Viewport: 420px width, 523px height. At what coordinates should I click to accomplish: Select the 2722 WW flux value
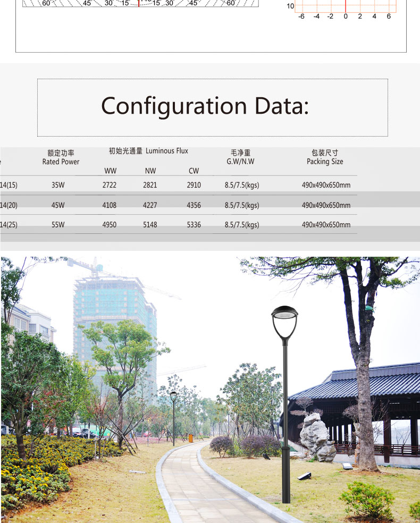tap(110, 185)
